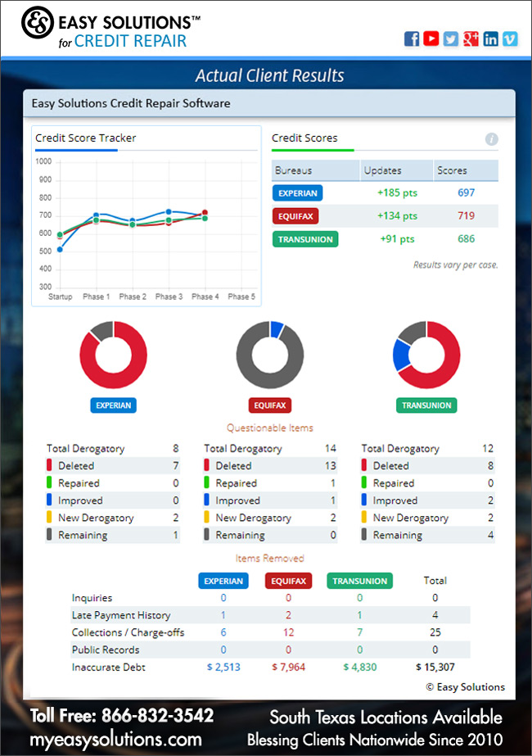Select the Experian donut chart
The height and width of the screenshot is (756, 532).
point(113,355)
